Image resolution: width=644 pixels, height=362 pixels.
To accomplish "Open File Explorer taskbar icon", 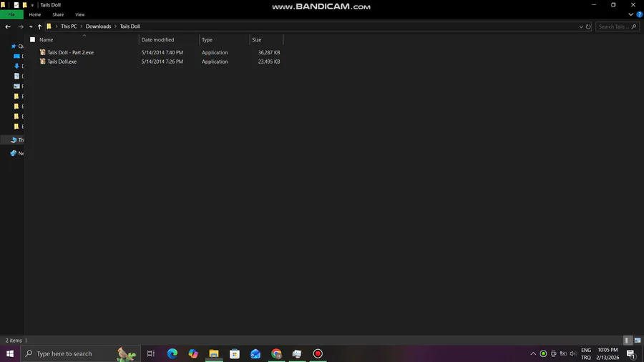I will [x=214, y=353].
